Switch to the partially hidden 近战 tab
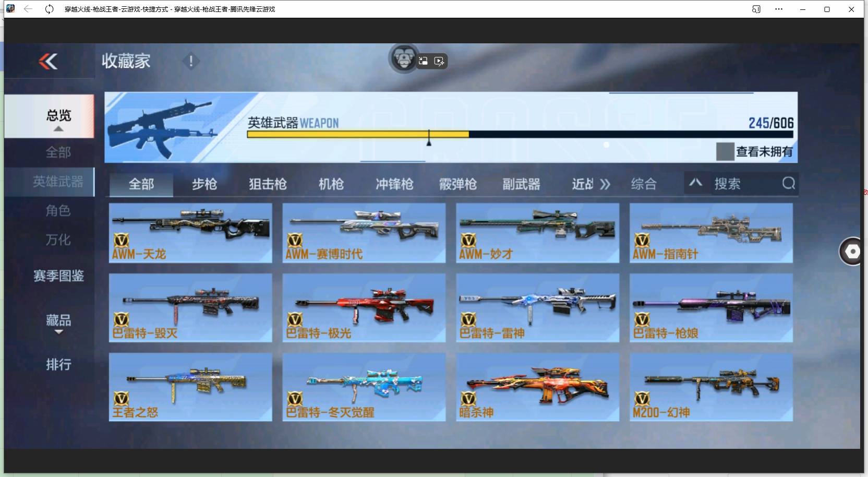Image resolution: width=868 pixels, height=477 pixels. pyautogui.click(x=583, y=184)
